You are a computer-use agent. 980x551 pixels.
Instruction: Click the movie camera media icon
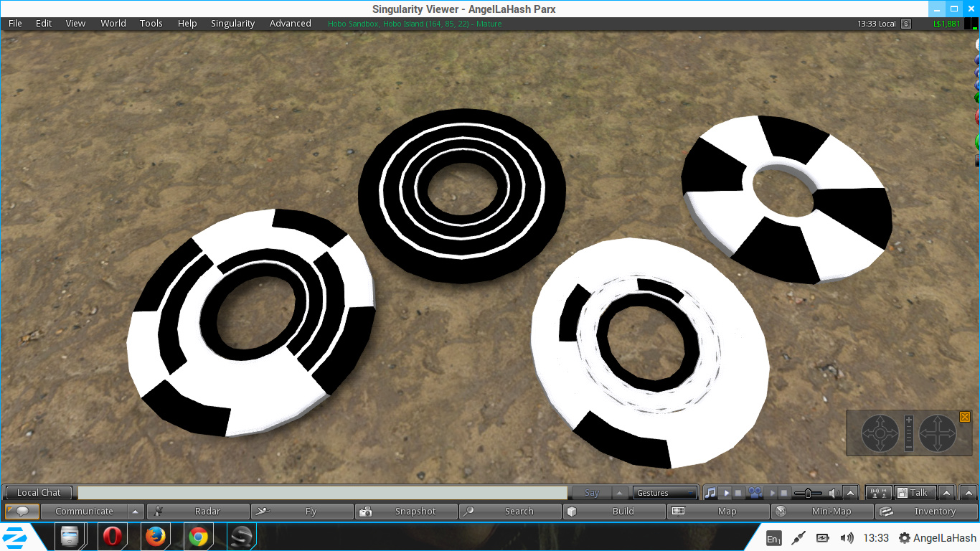754,493
